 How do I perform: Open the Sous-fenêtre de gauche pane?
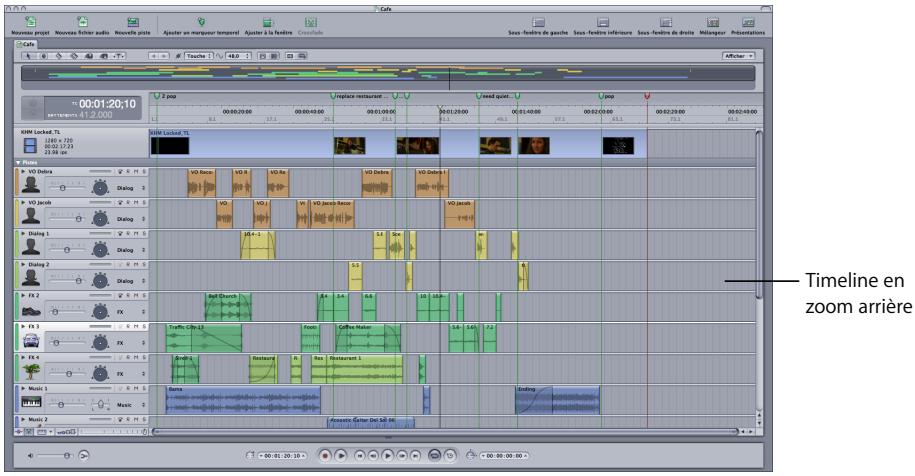(538, 22)
